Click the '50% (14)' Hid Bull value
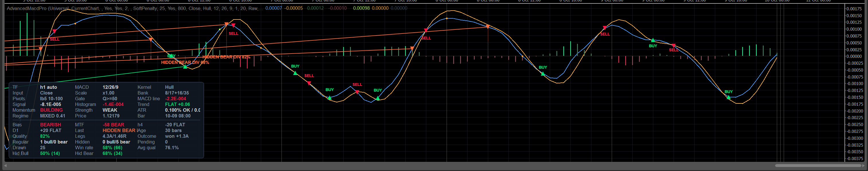This screenshot has height=171, width=868. [x=50, y=153]
